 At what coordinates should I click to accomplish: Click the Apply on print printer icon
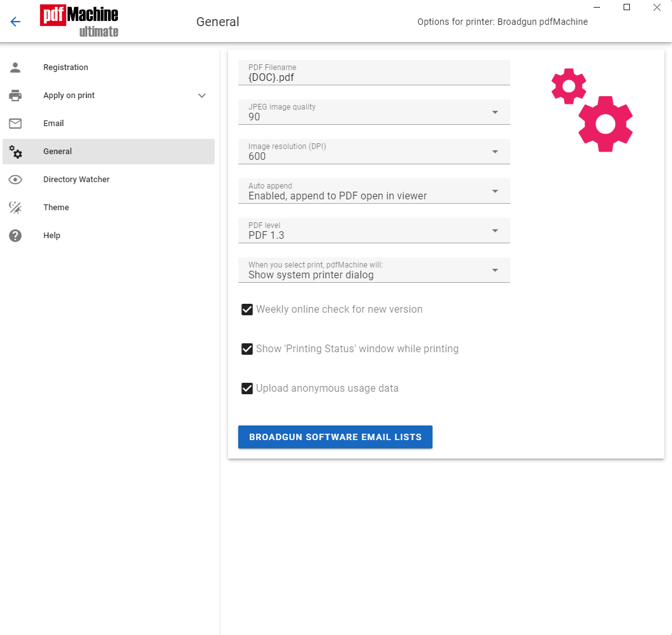pyautogui.click(x=15, y=95)
